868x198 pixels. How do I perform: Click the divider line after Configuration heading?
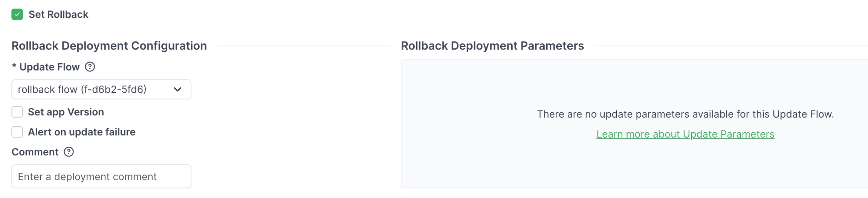pos(303,46)
